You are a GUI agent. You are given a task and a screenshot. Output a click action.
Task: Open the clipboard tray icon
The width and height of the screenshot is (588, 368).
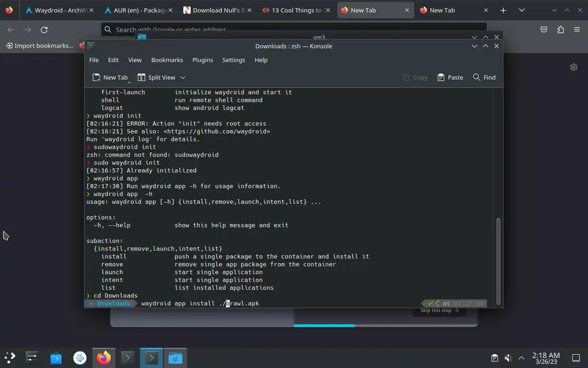point(495,358)
